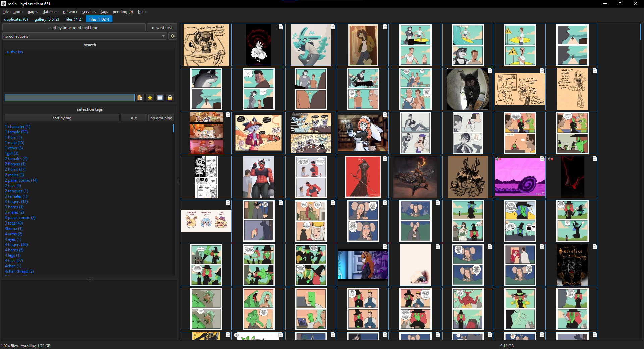Viewport: 644px width, 349px height.
Task: Select the 2 panel comic (14) tag
Action: click(21, 180)
